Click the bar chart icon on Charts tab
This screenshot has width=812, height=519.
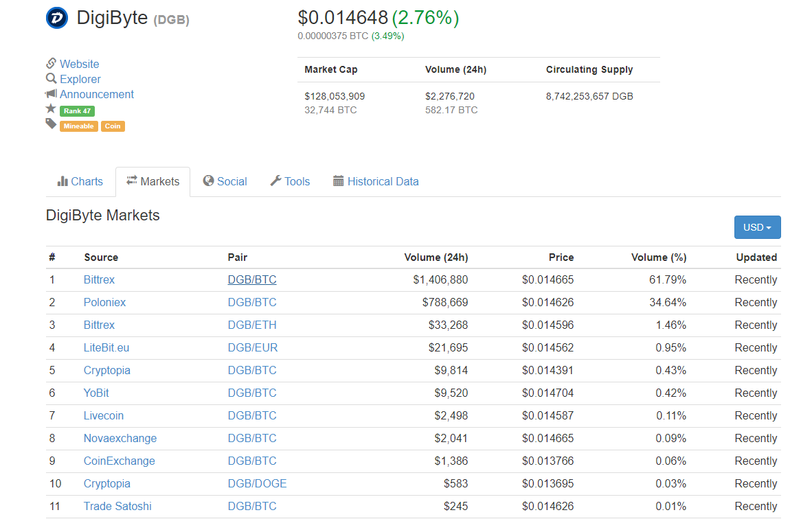pos(63,181)
